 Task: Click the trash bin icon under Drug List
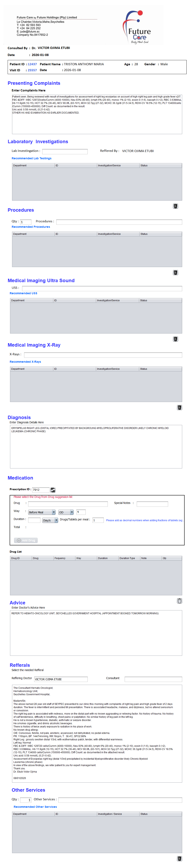(x=179, y=601)
